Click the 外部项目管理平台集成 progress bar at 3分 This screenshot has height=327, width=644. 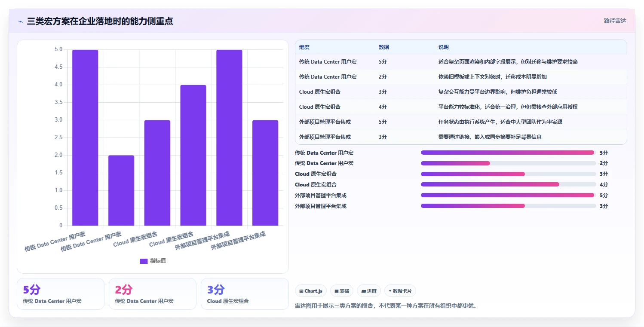[509, 206]
